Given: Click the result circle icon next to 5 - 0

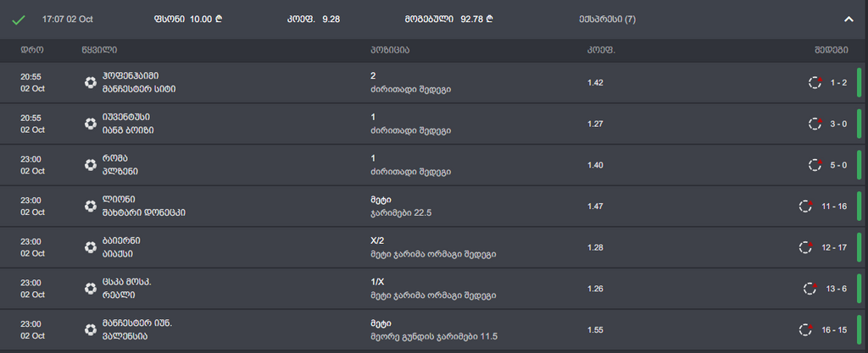Looking at the screenshot, I should [815, 164].
